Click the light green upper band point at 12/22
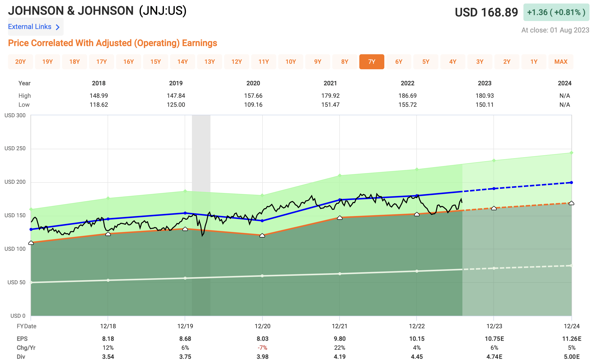 (x=417, y=169)
